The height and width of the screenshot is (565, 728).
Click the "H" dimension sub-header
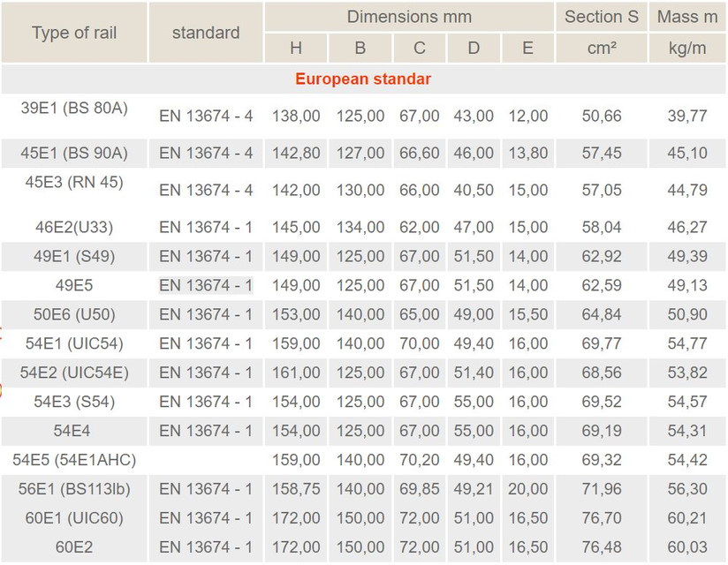[295, 48]
